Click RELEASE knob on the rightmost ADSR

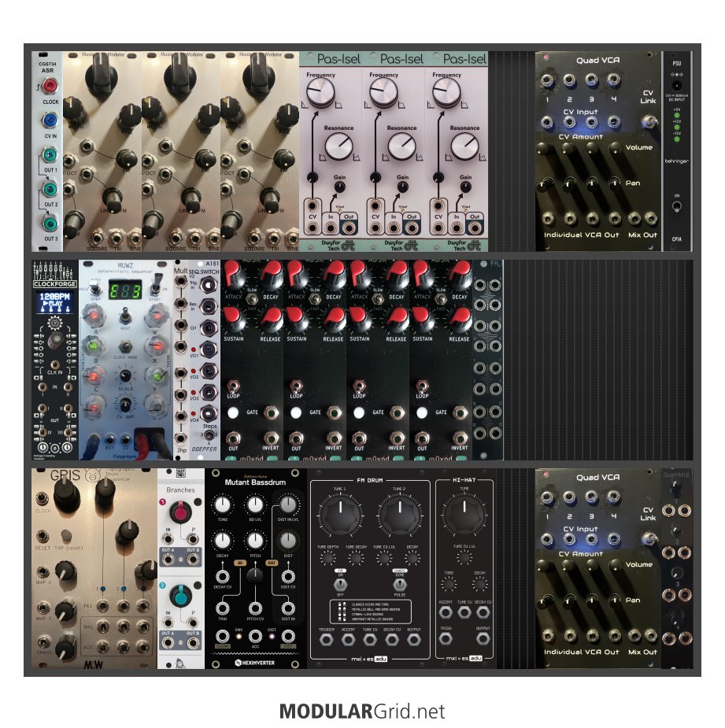460,320
